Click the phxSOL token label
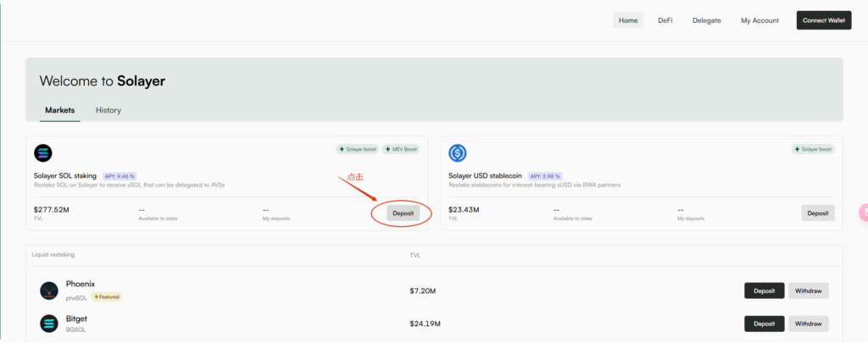This screenshot has width=868, height=343. click(76, 297)
